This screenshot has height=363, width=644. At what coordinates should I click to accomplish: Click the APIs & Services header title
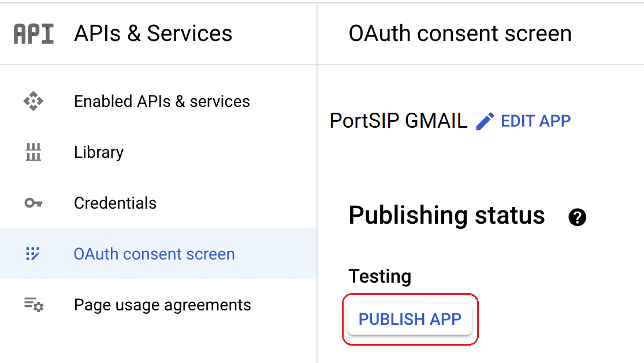click(153, 34)
